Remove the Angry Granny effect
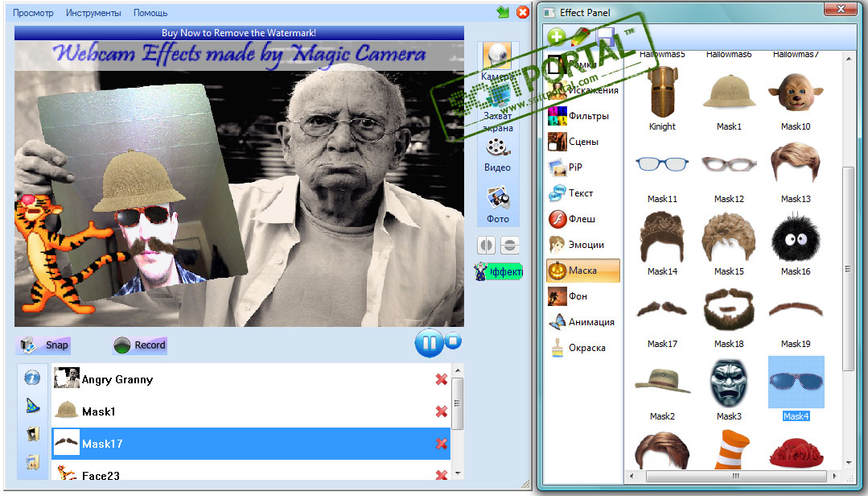 pyautogui.click(x=441, y=379)
